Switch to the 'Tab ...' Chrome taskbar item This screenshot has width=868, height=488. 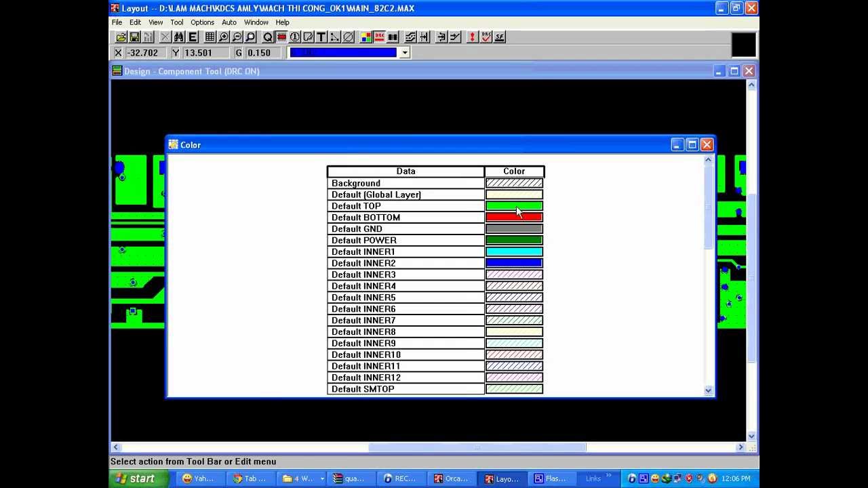(x=250, y=479)
